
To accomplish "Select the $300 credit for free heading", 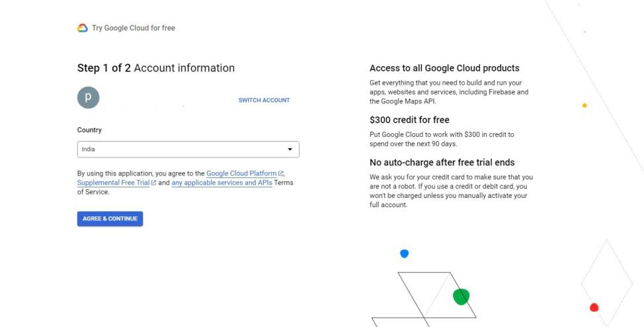I will pyautogui.click(x=409, y=120).
